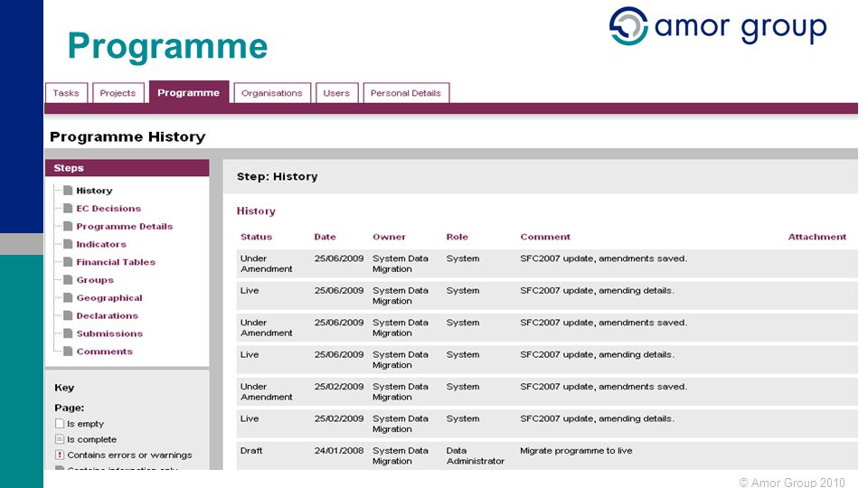Select the Programme tab
Screen dimensions: 868x488
tap(188, 92)
